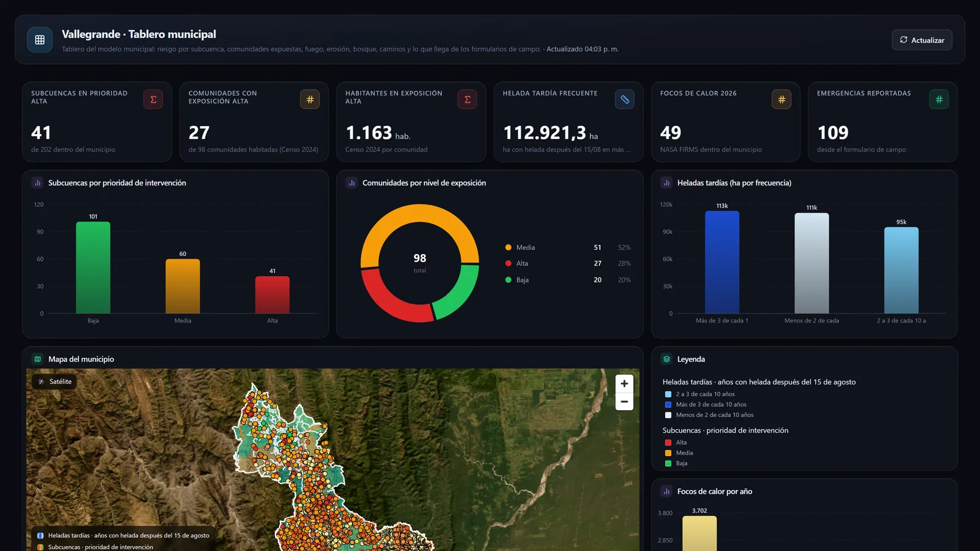Viewport: 980px width, 551px height.
Task: Click green Baja swatch in Leyenda panel
Action: (668, 463)
